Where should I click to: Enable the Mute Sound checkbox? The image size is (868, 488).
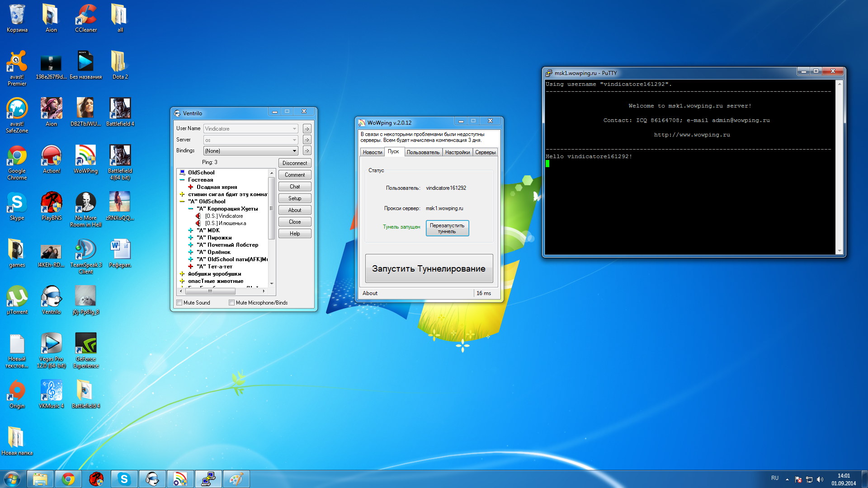point(179,303)
